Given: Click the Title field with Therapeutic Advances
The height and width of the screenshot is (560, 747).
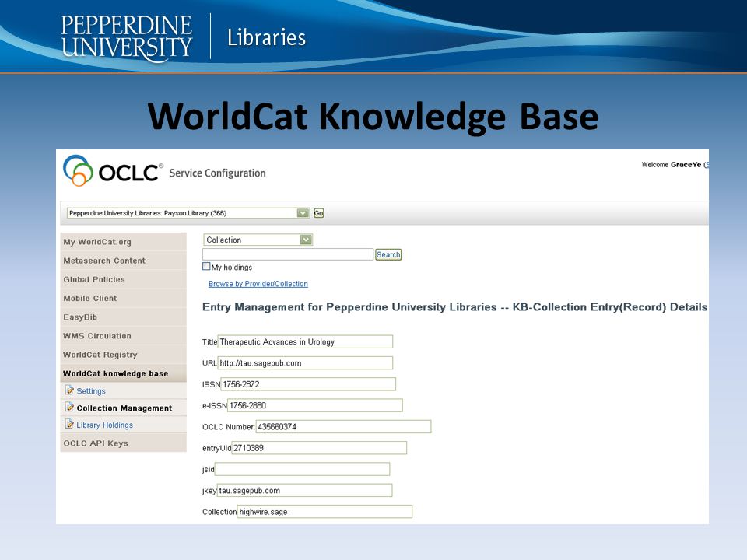Looking at the screenshot, I should (305, 341).
